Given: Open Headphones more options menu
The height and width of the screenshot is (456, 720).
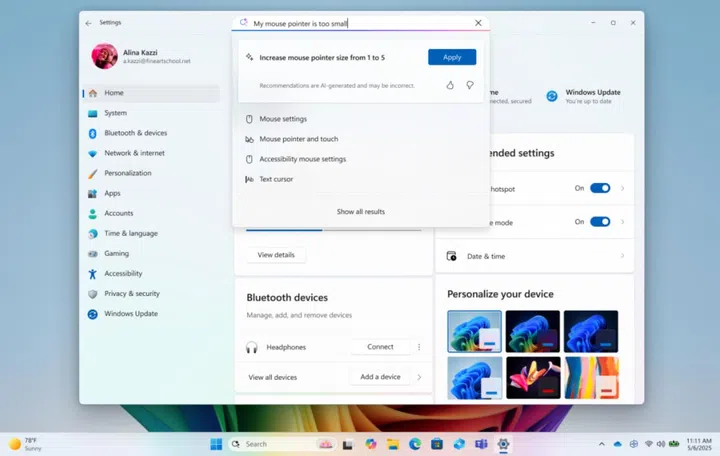Looking at the screenshot, I should [x=419, y=347].
